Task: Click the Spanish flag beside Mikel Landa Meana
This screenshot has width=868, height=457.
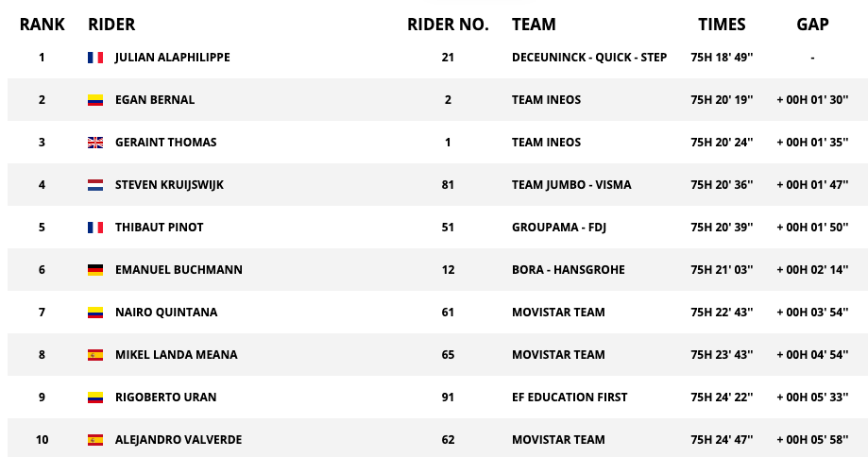Action: [95, 355]
